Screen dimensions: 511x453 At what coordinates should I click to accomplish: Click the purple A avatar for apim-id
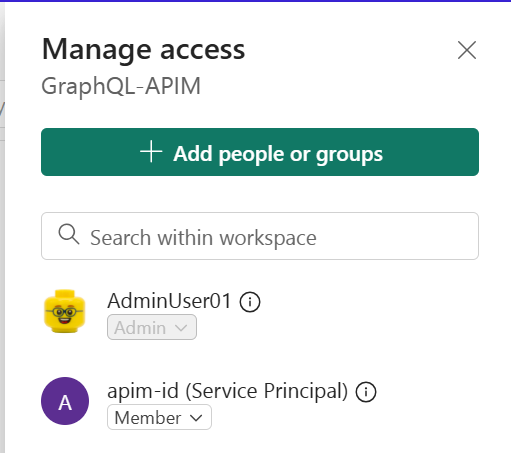point(65,401)
